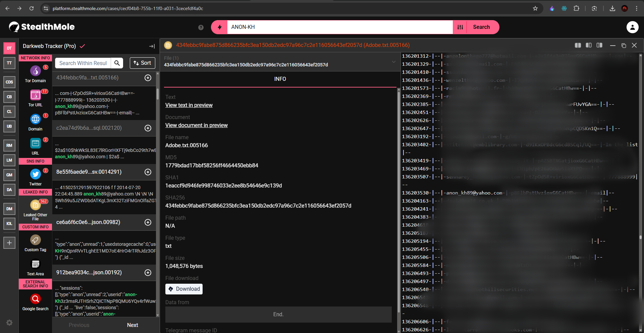Open View document in preview link
644x333 pixels.
197,125
